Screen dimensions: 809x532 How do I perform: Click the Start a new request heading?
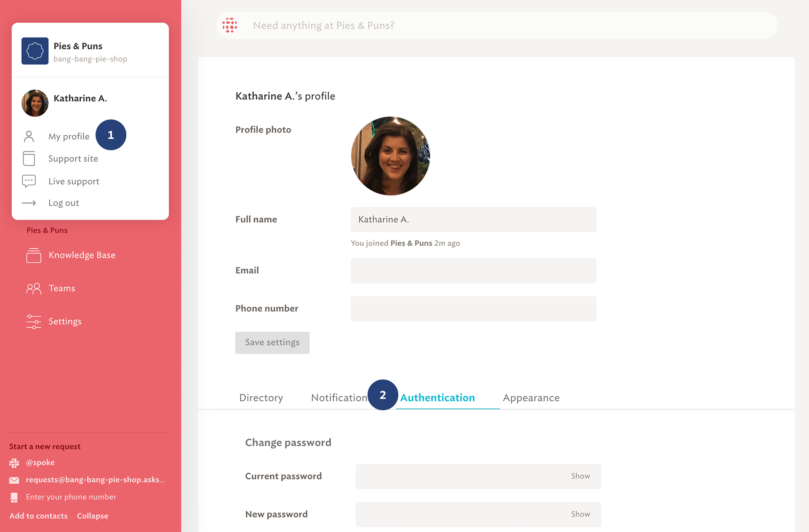(x=45, y=446)
